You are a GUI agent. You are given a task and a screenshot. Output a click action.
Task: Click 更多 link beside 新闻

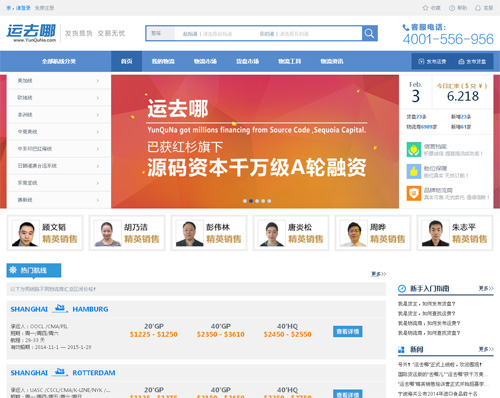tap(486, 349)
